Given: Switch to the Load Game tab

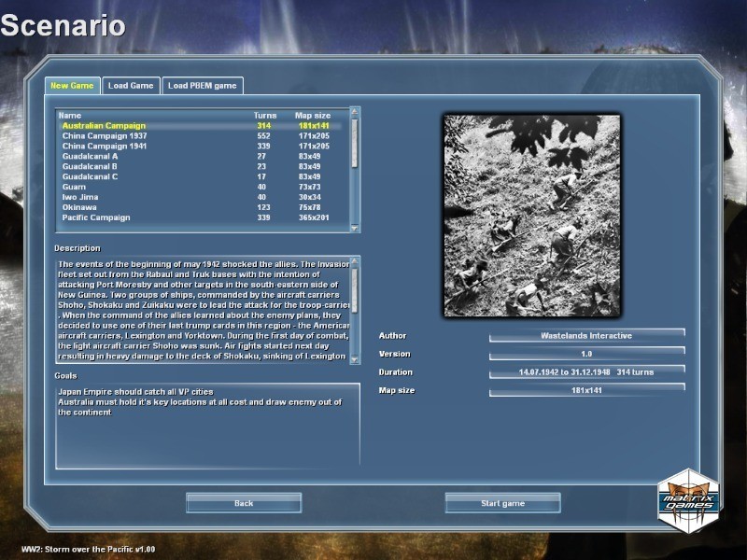Looking at the screenshot, I should (131, 86).
